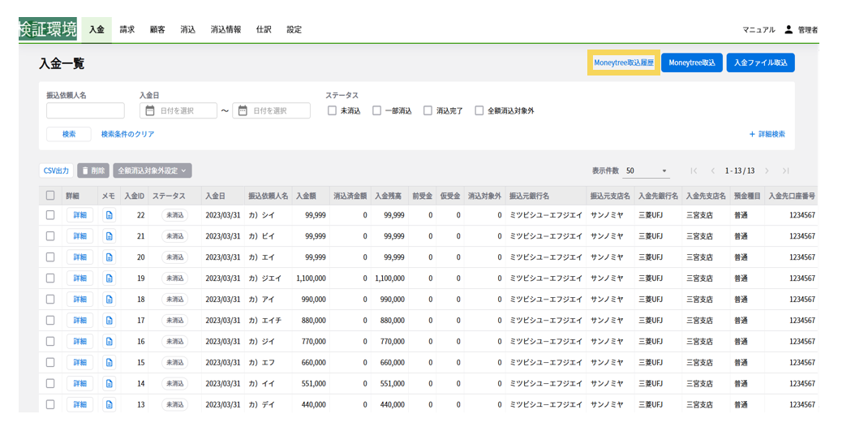The height and width of the screenshot is (440, 868).
Task: Open the 消込情報 menu tab
Action: pos(226,30)
